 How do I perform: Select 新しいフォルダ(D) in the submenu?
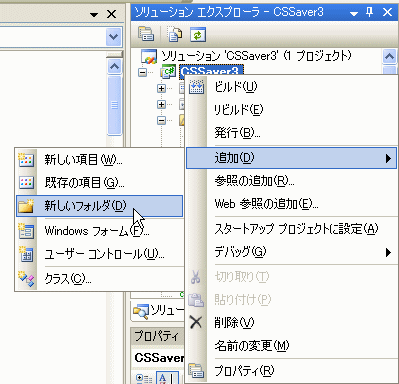(x=99, y=206)
